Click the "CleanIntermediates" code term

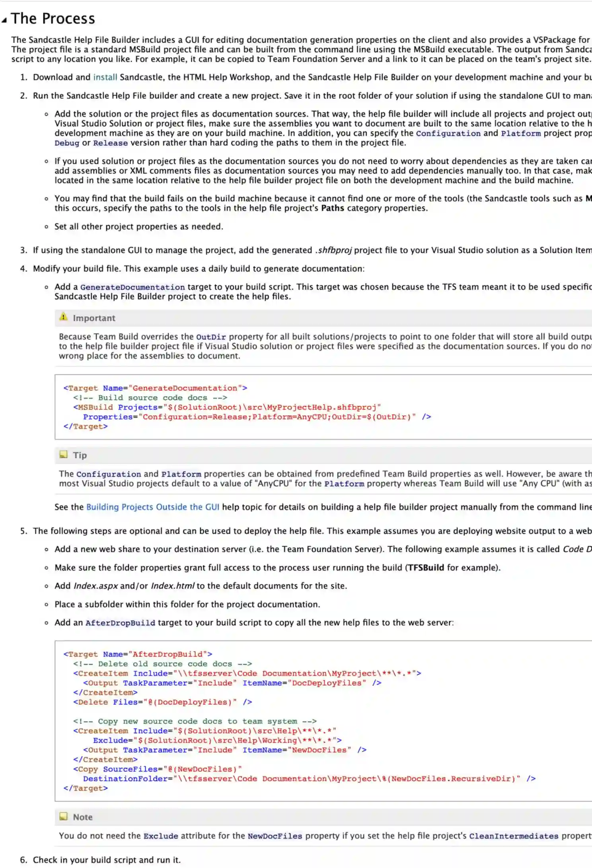click(x=514, y=836)
